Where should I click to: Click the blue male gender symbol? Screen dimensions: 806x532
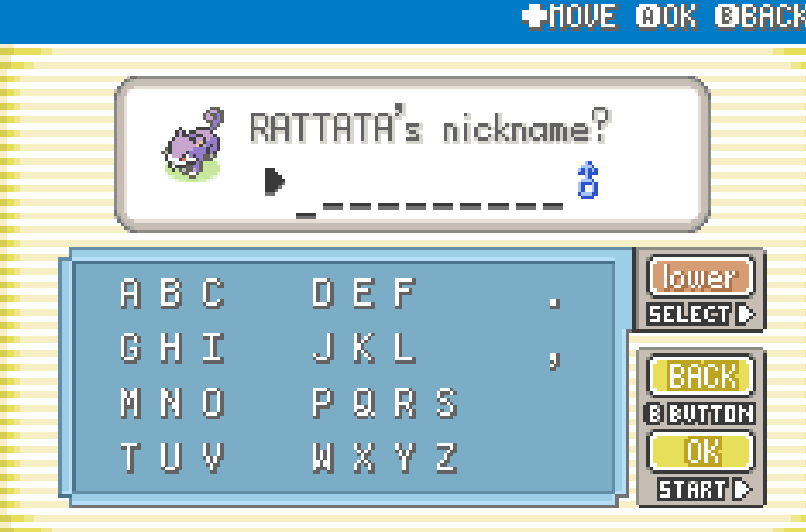(x=587, y=180)
